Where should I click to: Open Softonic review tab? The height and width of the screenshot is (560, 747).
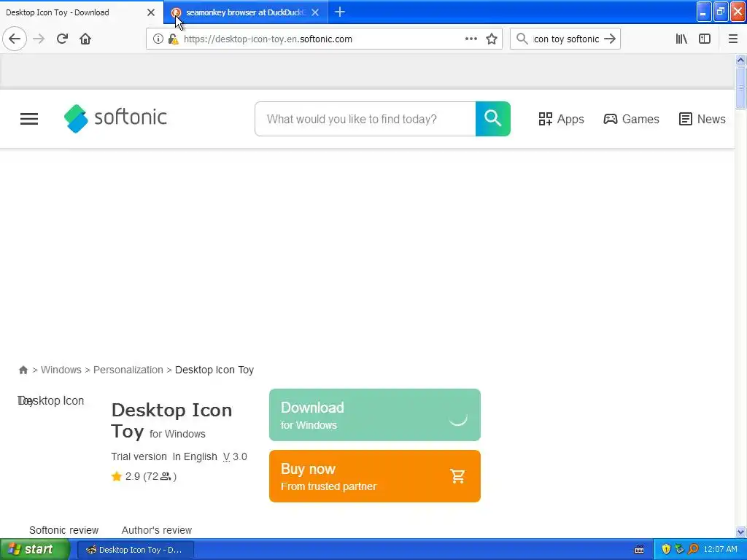64,530
